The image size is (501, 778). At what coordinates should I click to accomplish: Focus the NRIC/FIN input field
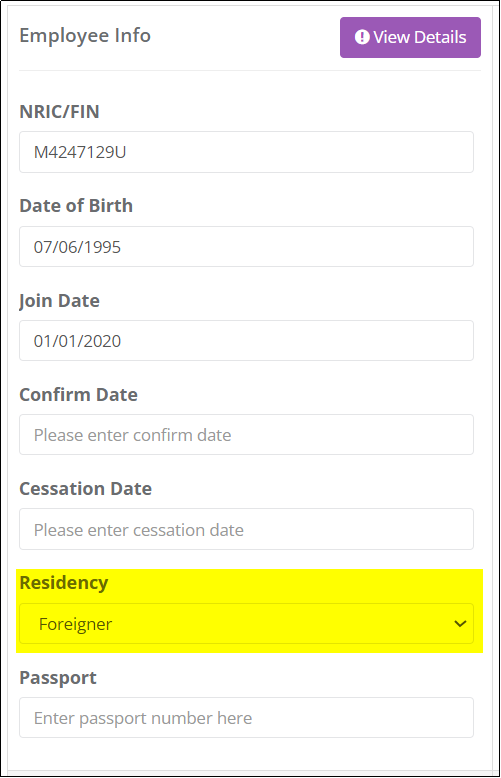[x=246, y=152]
